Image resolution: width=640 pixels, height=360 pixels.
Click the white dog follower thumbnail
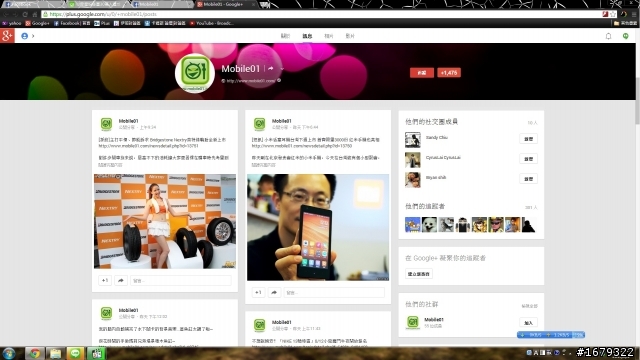pyautogui.click(x=429, y=224)
